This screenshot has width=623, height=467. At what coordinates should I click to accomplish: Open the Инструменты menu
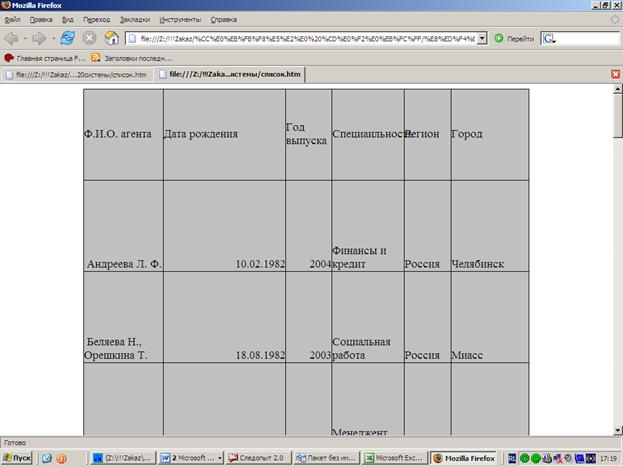click(x=180, y=19)
